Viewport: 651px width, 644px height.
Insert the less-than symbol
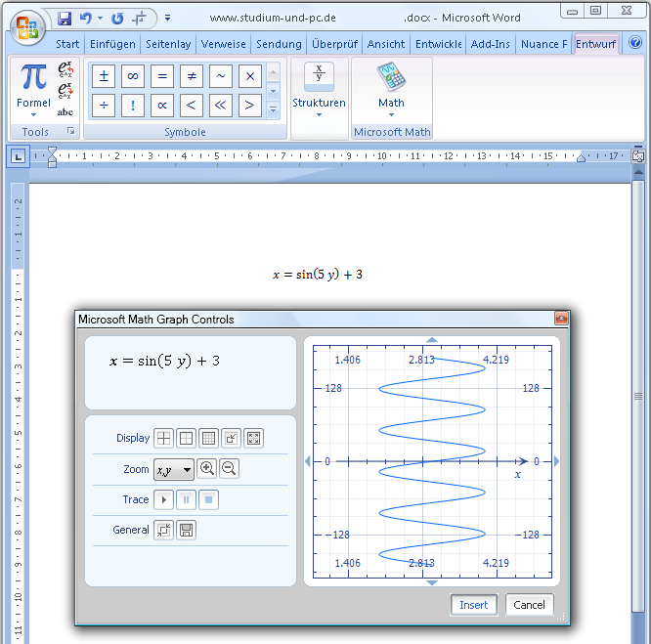(192, 106)
